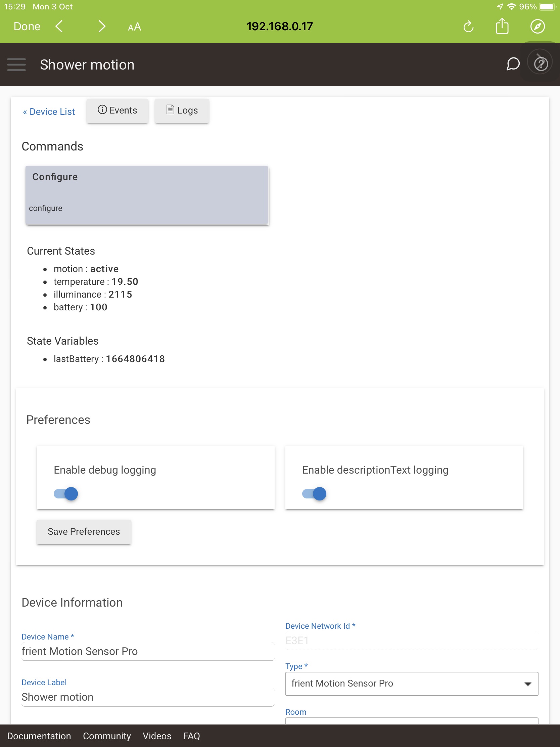The image size is (560, 747).
Task: Tap Done to close browser view
Action: [x=27, y=26]
